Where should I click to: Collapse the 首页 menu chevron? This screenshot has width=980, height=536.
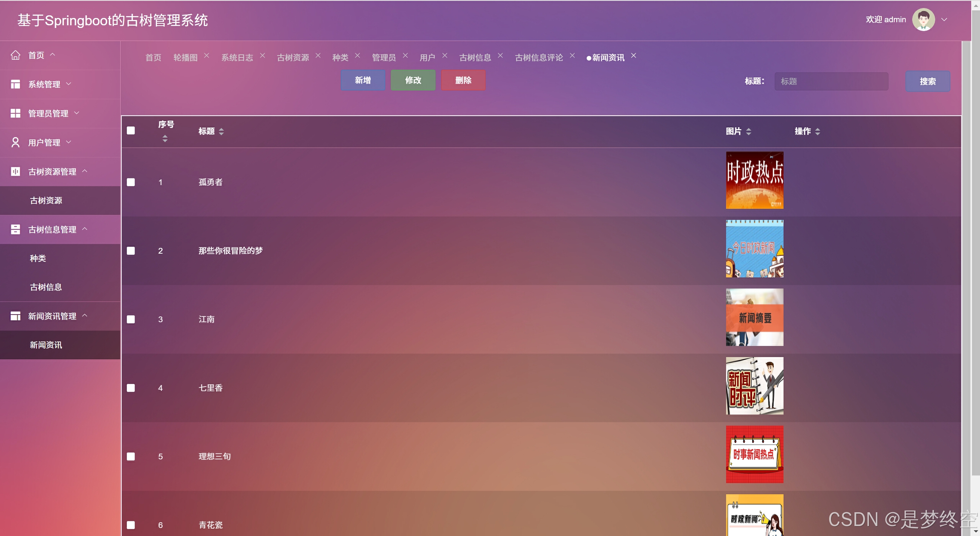[52, 54]
